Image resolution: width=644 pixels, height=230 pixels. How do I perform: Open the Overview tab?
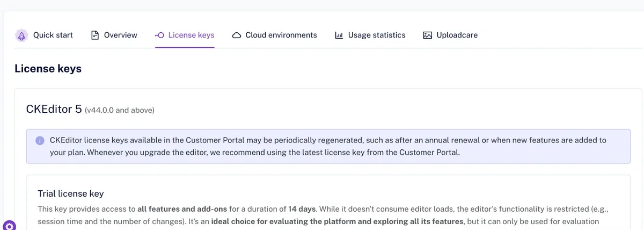120,35
